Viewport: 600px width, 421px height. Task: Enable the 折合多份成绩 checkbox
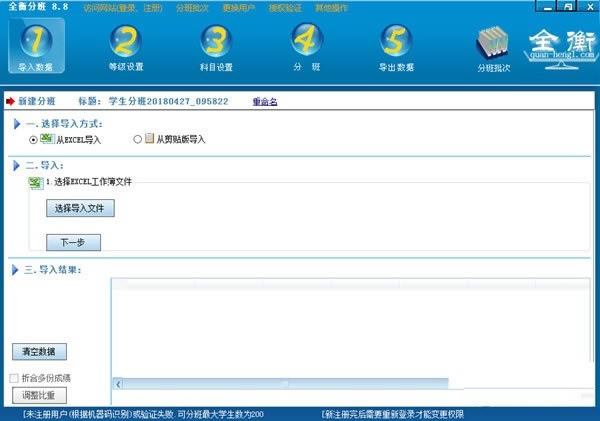coord(13,378)
